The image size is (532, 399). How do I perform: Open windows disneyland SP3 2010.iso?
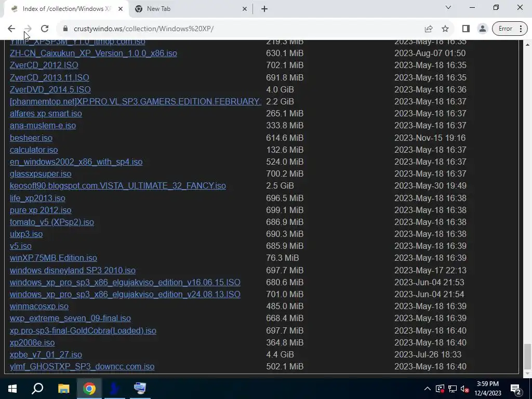73,270
